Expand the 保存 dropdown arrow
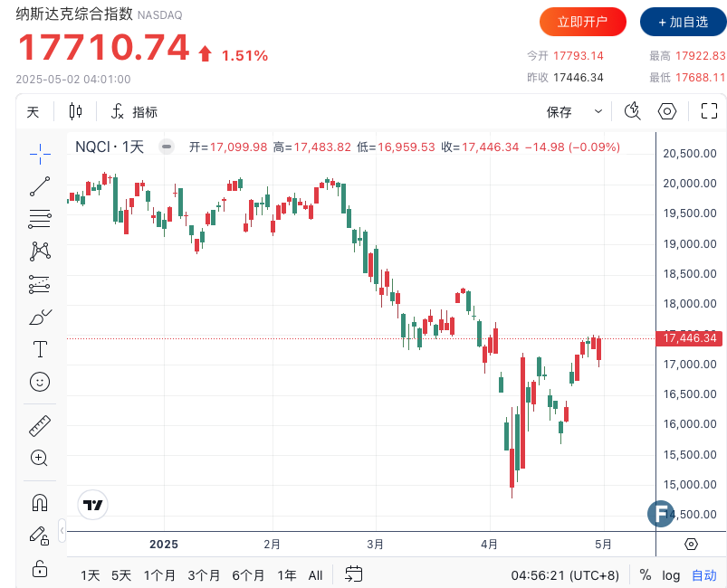This screenshot has width=727, height=588. point(598,112)
